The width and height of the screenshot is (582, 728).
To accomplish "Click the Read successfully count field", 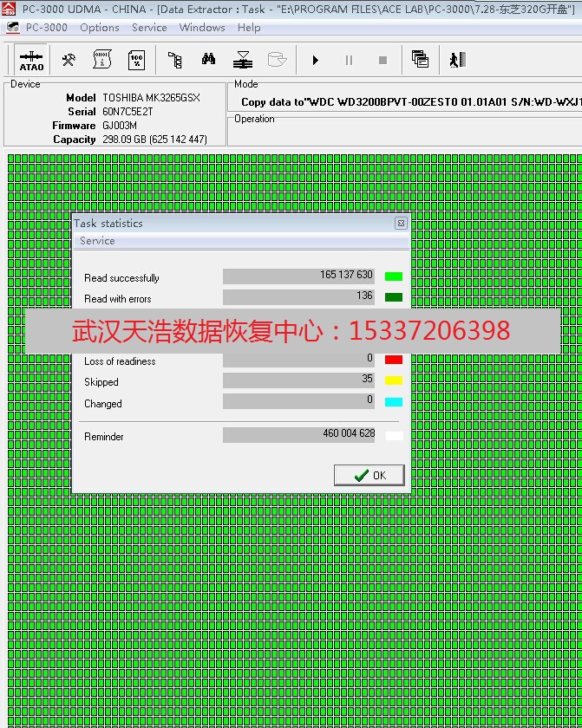I will [298, 276].
